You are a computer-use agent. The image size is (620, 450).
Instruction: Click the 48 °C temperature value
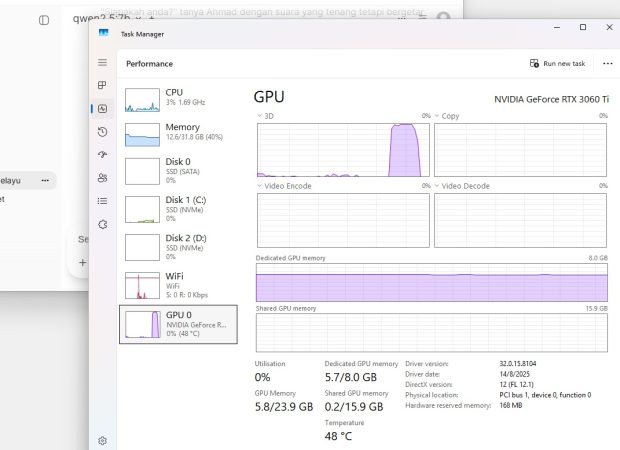338,436
